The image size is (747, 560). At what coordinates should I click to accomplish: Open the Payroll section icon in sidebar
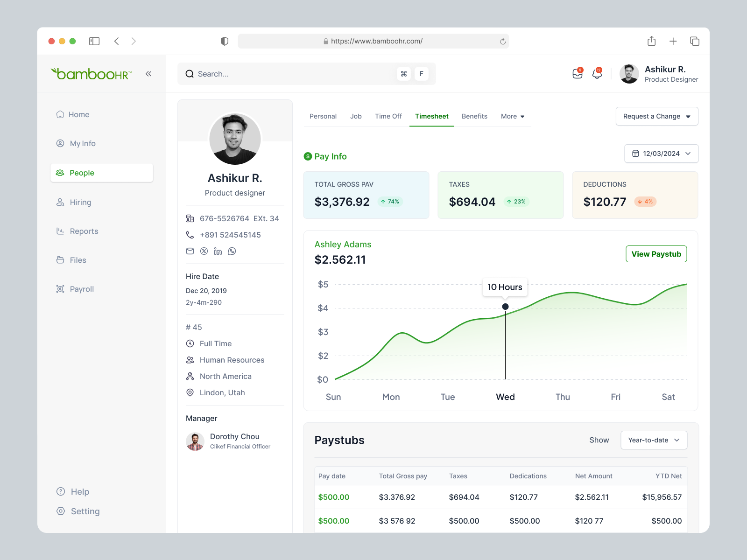click(x=60, y=289)
